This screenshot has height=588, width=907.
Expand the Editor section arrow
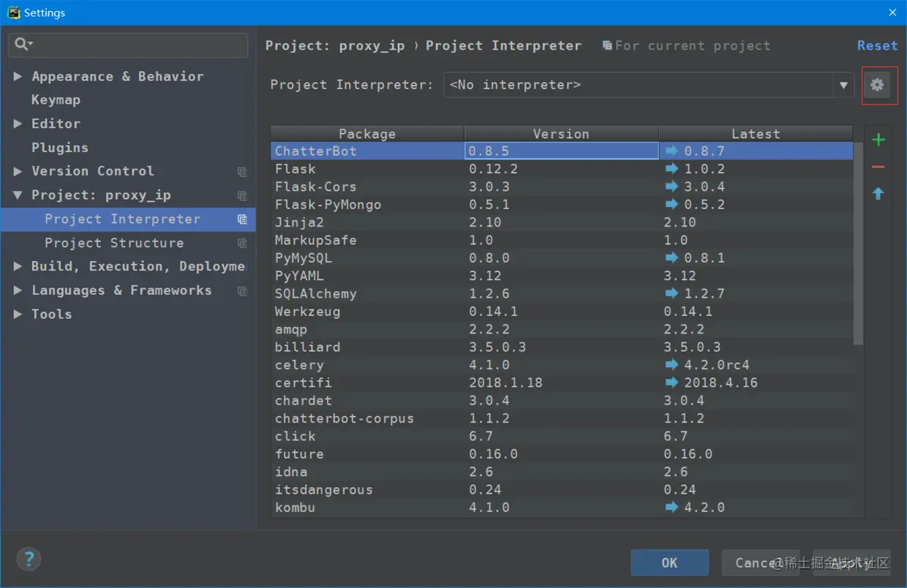tap(18, 124)
